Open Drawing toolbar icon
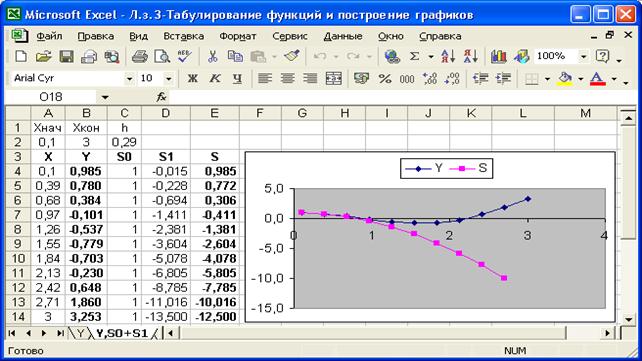Image resolution: width=642 pixels, height=361 pixels. [x=521, y=56]
